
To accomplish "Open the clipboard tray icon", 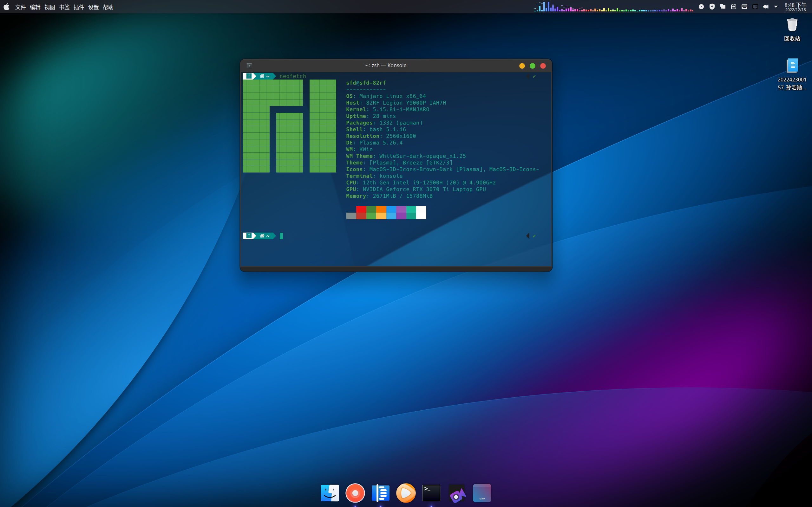I will coord(733,7).
